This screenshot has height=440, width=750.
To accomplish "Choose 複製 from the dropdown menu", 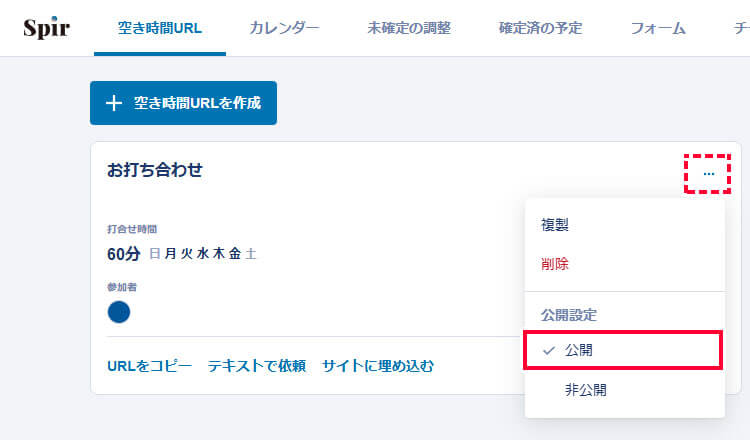I will (625, 224).
